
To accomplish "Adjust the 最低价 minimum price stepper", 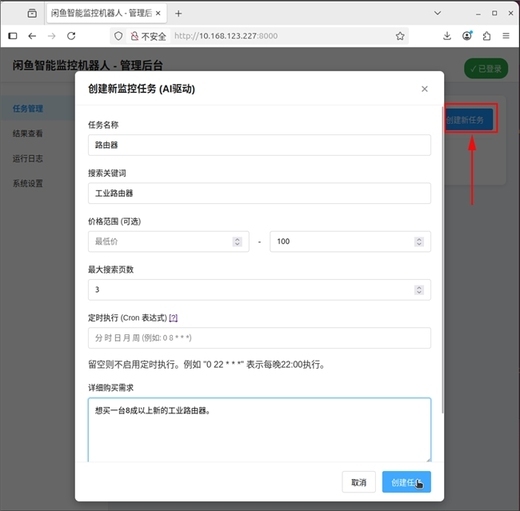I will pos(237,241).
